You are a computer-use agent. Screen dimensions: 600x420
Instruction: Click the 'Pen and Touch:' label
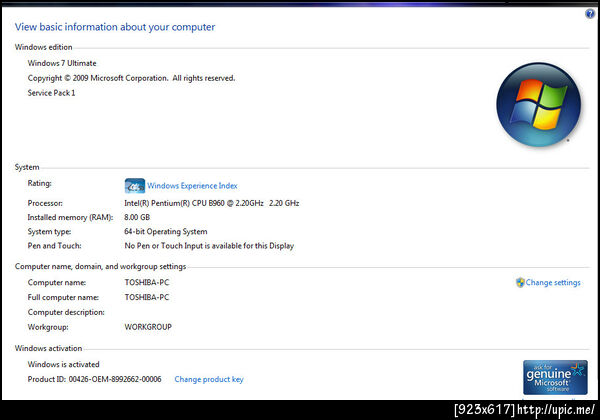[x=54, y=246]
